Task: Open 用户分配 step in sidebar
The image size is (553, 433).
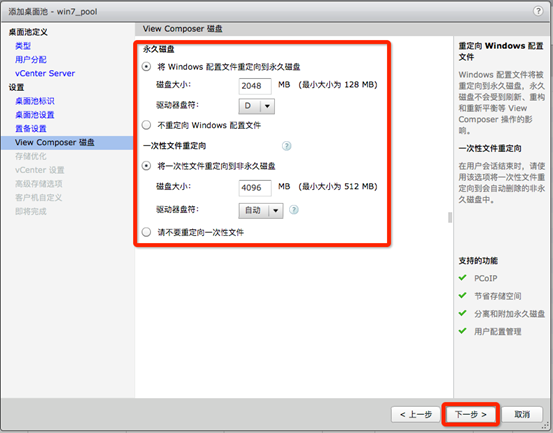Action: 31,60
